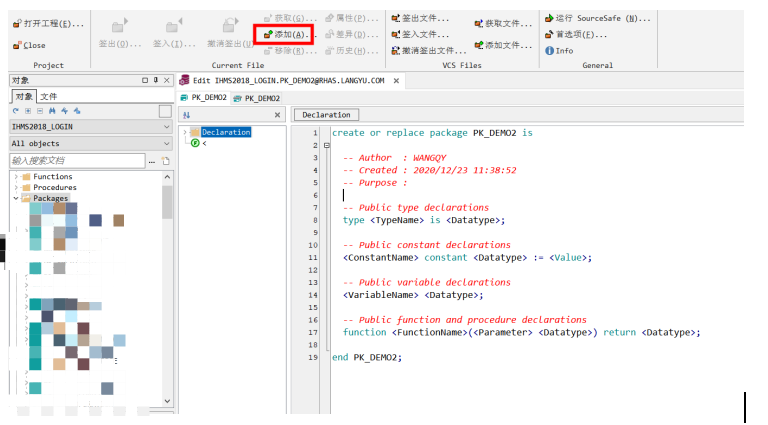Click 获取(G) get file item
The width and height of the screenshot is (768, 425).
pyautogui.click(x=290, y=18)
